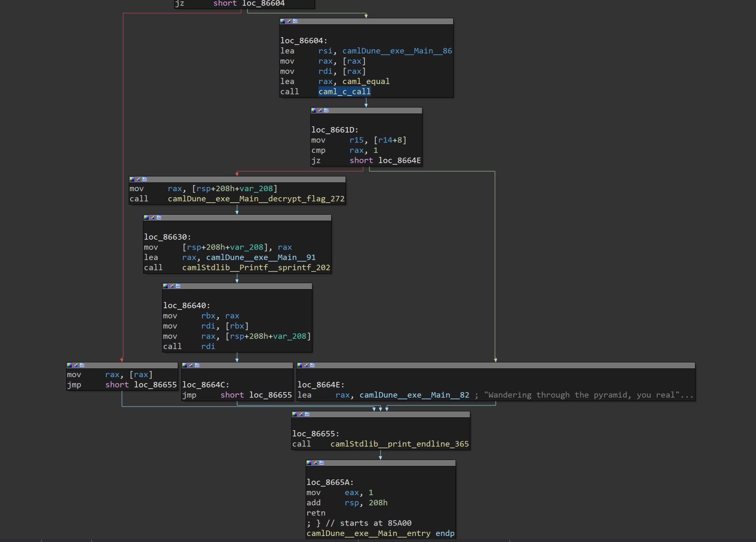Click var_208 in decrypt_flag node mov

click(x=256, y=188)
